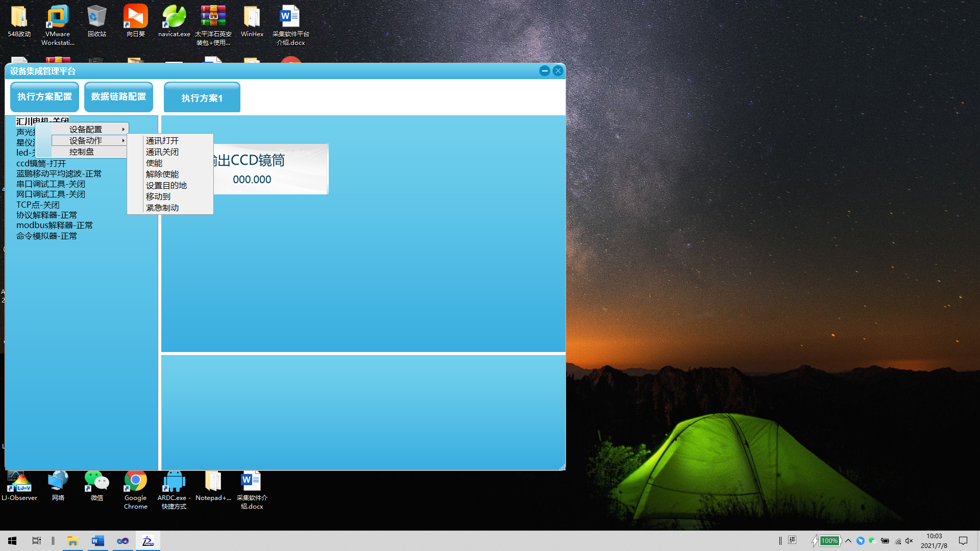Image resolution: width=980 pixels, height=551 pixels.
Task: Open the VMware Workstation desktop icon
Action: 58,18
